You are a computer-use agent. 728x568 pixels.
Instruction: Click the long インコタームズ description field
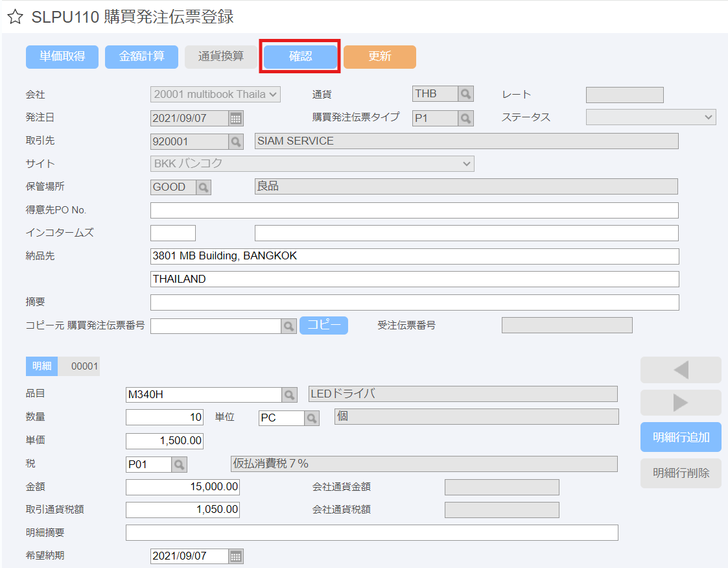pos(466,233)
